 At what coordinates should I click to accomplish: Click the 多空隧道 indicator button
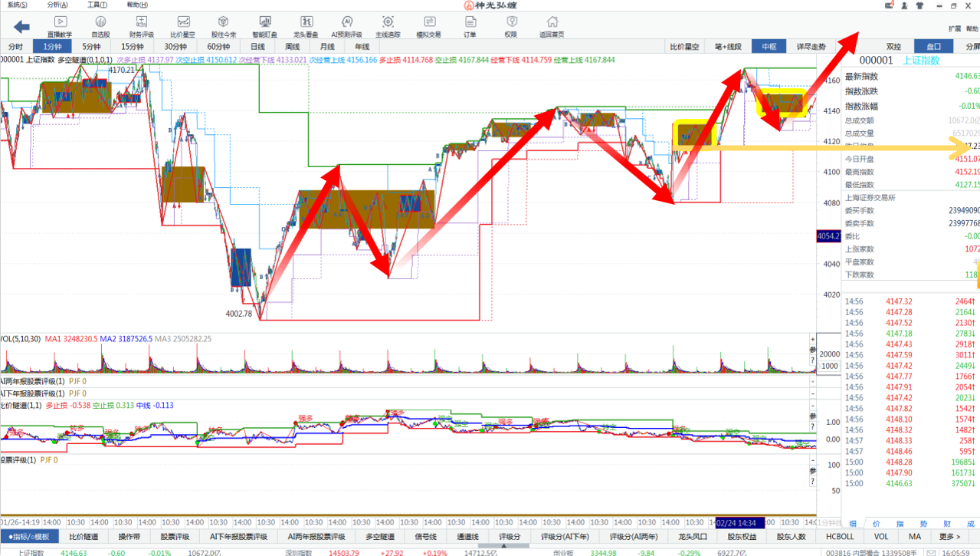pyautogui.click(x=379, y=537)
